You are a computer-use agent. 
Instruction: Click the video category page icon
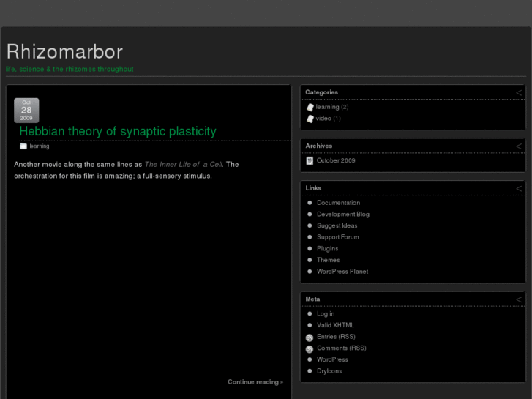(x=310, y=119)
